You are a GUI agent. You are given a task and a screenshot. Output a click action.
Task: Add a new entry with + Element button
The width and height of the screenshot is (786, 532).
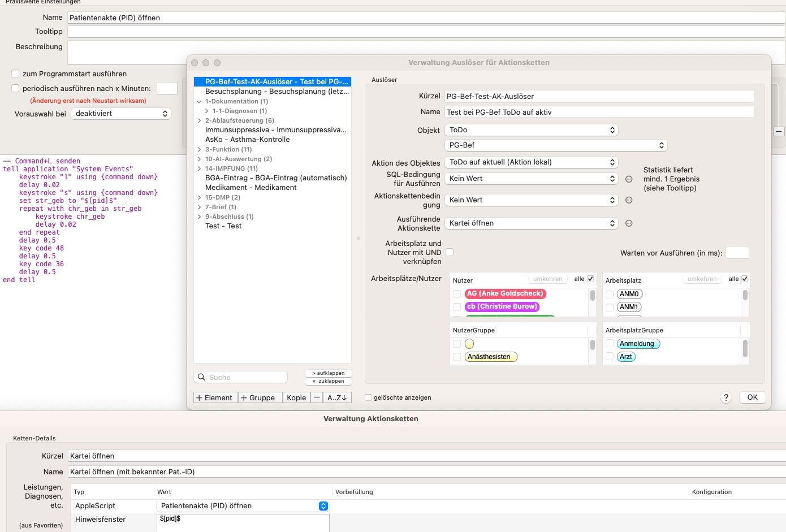click(x=215, y=397)
